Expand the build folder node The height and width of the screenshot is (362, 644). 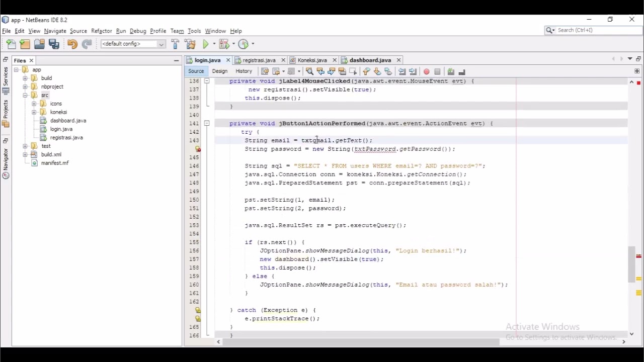click(25, 78)
